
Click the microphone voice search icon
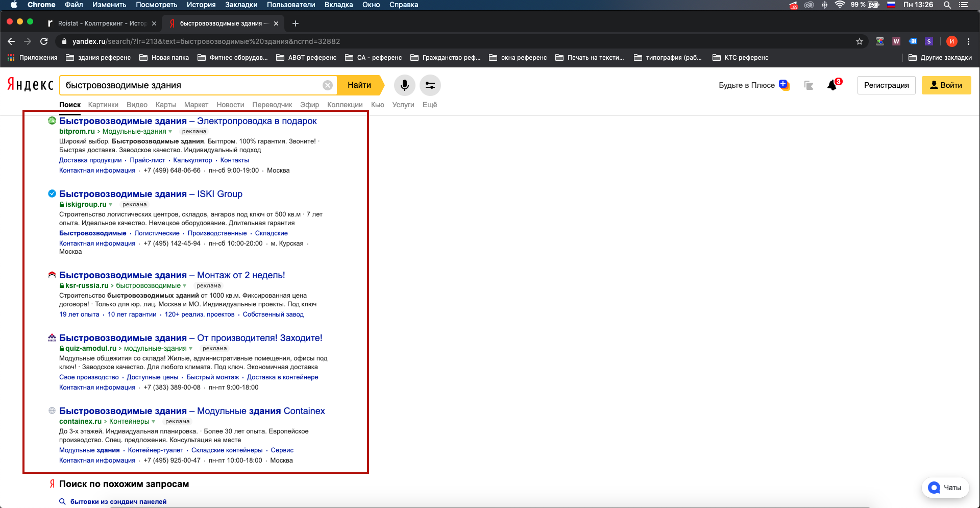pyautogui.click(x=404, y=85)
